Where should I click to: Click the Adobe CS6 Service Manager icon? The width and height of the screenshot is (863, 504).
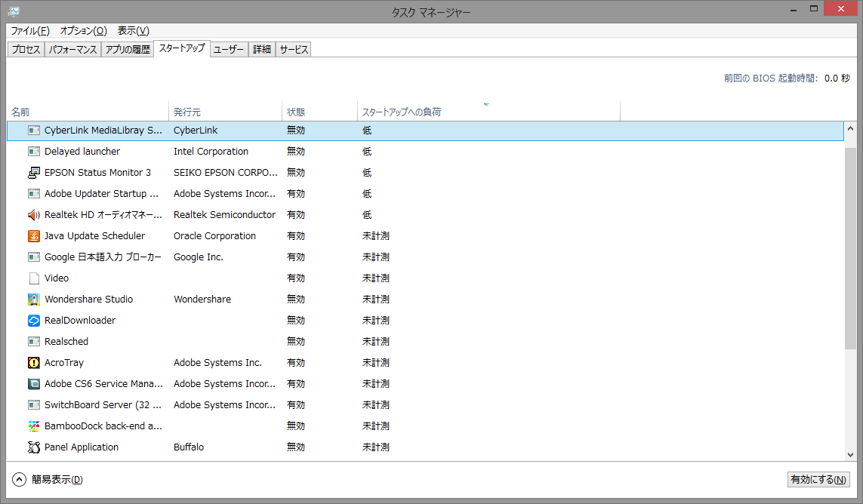click(33, 384)
